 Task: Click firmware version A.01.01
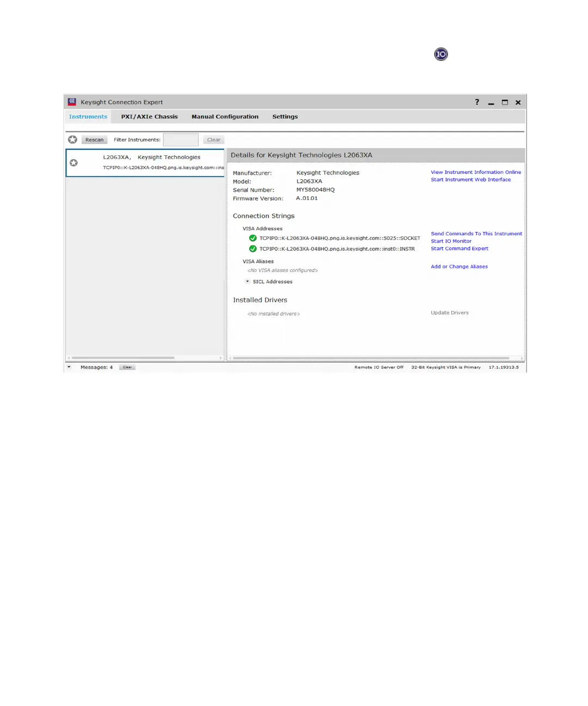[x=307, y=198]
